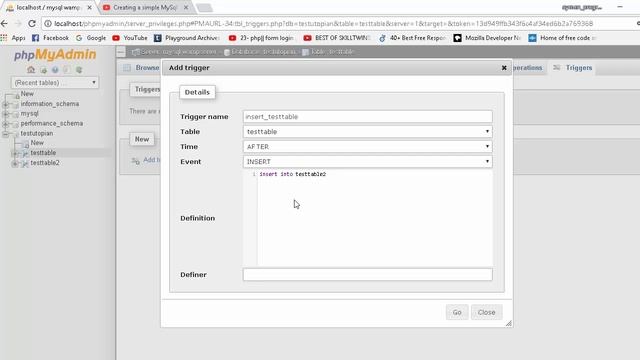640x360 pixels.
Task: Open the Apps grid in the bookmarks bar
Action: (x=13, y=38)
